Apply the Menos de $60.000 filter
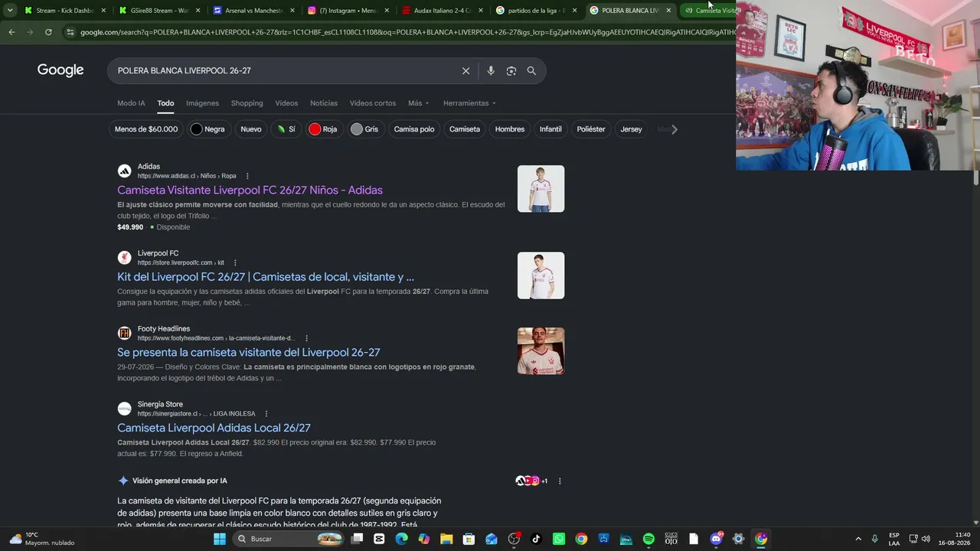 pyautogui.click(x=146, y=129)
